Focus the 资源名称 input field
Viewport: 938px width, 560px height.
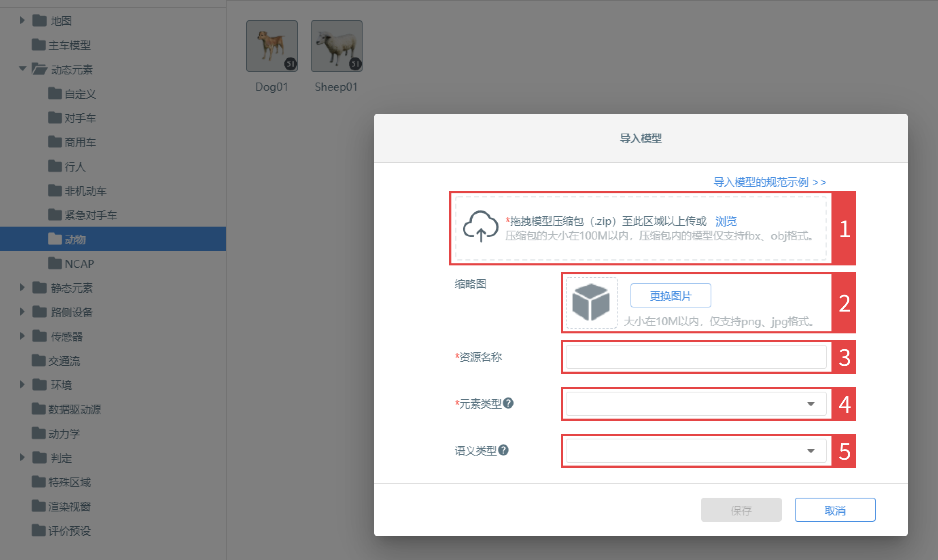[x=696, y=357]
